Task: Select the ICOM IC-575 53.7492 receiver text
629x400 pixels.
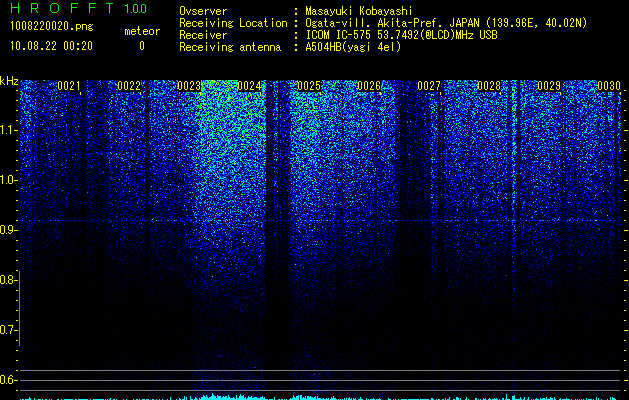Action: [401, 35]
